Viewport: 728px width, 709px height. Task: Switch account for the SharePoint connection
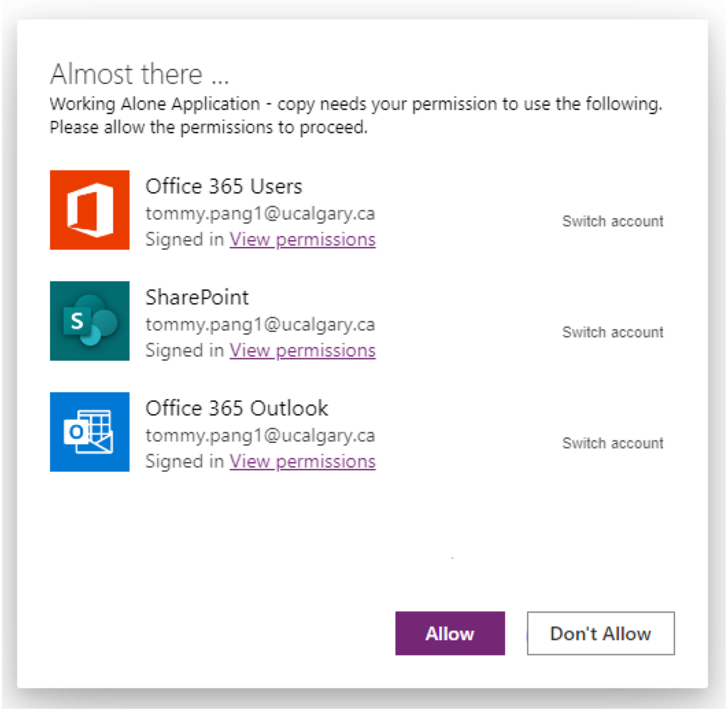tap(612, 332)
